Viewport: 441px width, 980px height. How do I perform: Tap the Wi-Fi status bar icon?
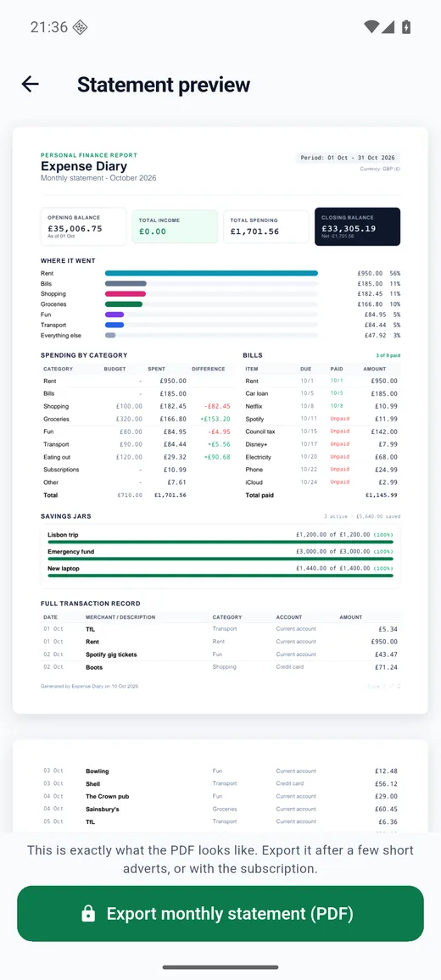(371, 27)
